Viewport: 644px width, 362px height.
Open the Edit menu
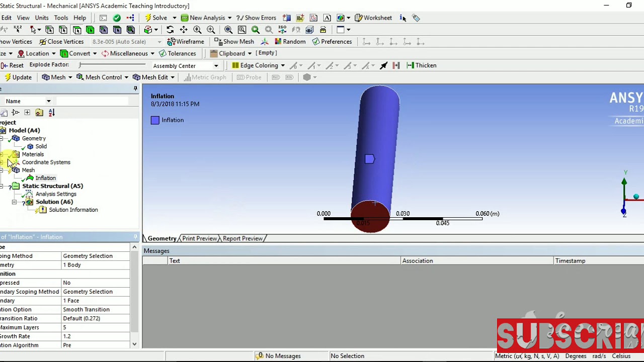(x=6, y=18)
